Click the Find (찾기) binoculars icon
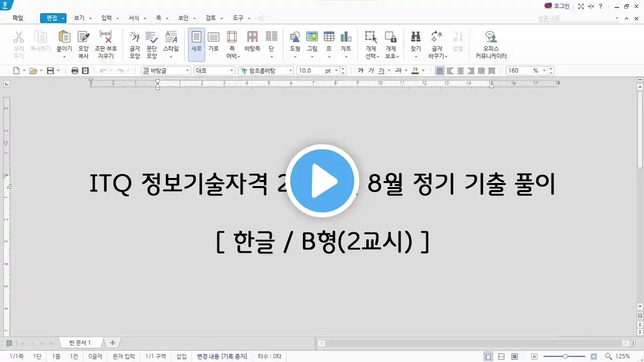This screenshot has width=644, height=362. pyautogui.click(x=416, y=38)
